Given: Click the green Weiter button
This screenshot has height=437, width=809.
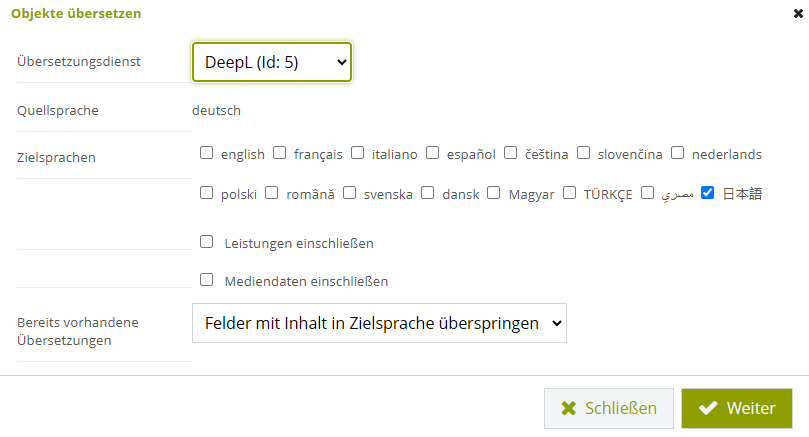Looking at the screenshot, I should 737,408.
